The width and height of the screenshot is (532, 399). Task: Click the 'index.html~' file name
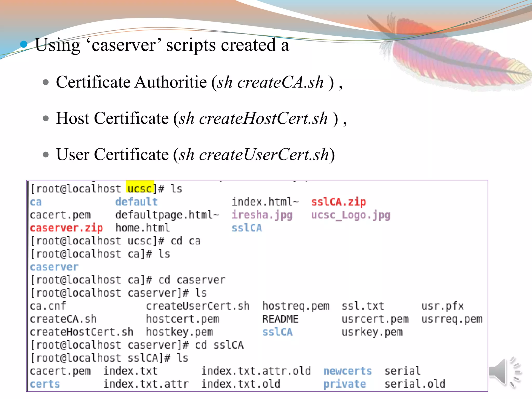[x=265, y=202]
